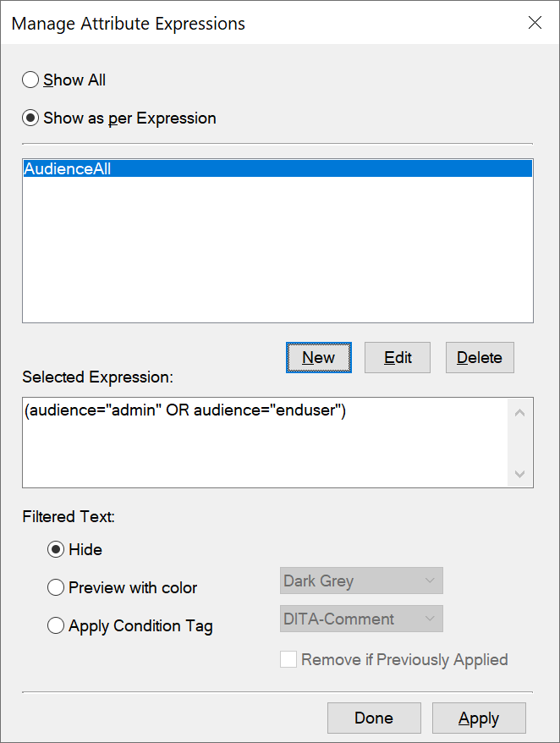560x743 pixels.
Task: Select Hide for filtered text
Action: [x=57, y=550]
